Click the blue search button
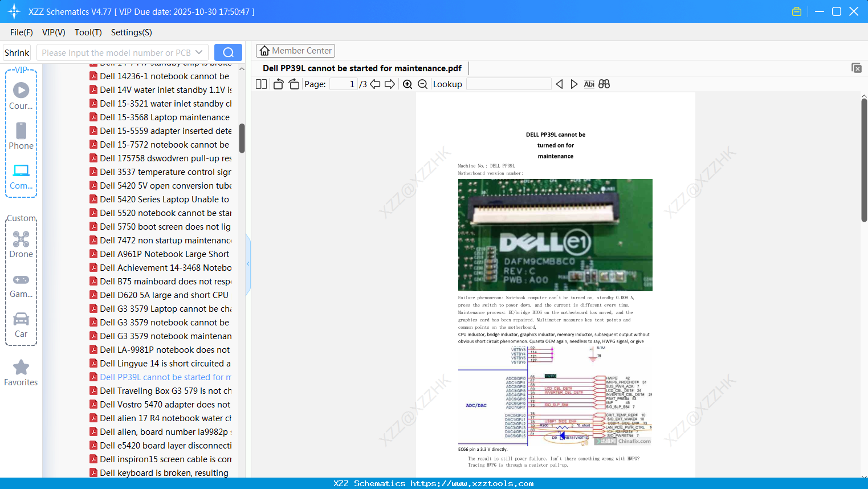Screen dimensions: 868x489 [x=228, y=52]
